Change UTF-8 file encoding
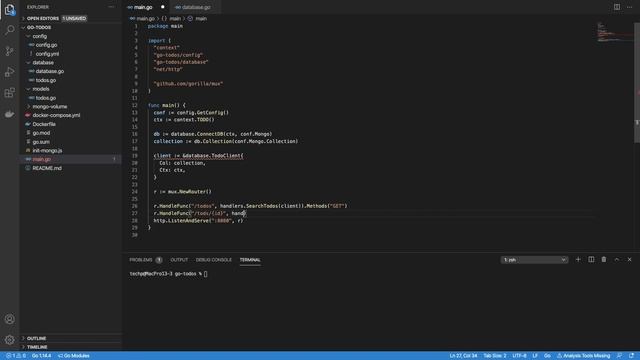 pos(519,356)
